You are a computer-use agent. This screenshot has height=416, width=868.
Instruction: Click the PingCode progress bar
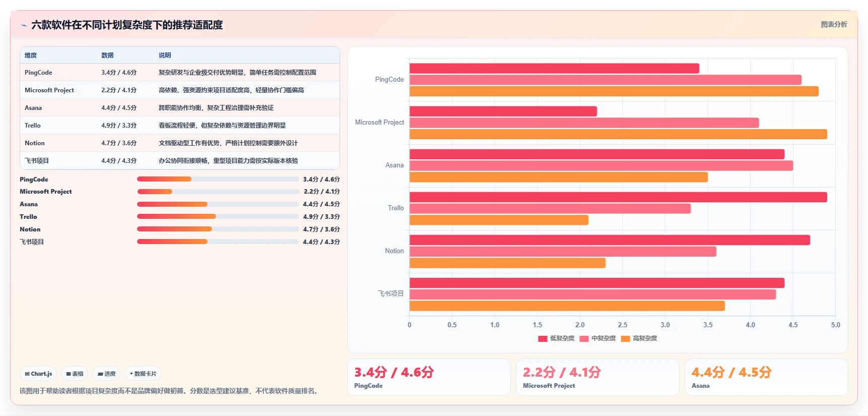point(218,179)
